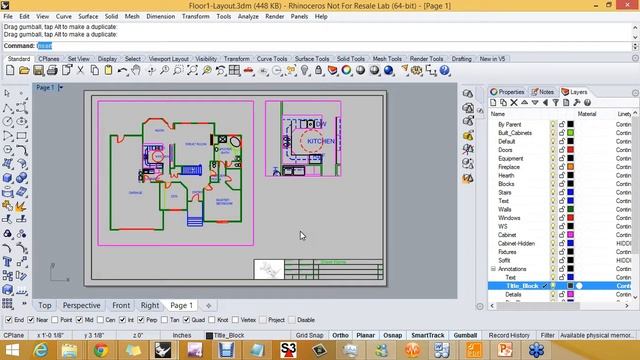Click the Hide objects lightbulb icon
The image size is (640, 360).
point(305,70)
